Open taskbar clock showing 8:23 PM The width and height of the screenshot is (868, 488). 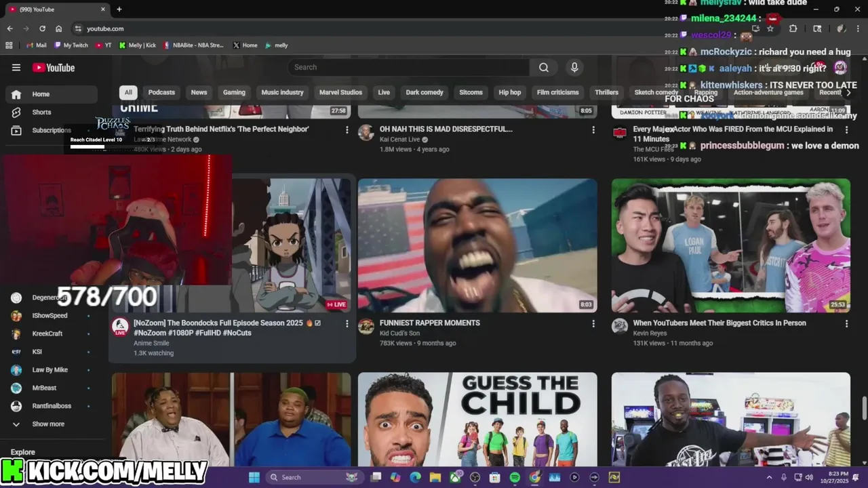tap(838, 477)
